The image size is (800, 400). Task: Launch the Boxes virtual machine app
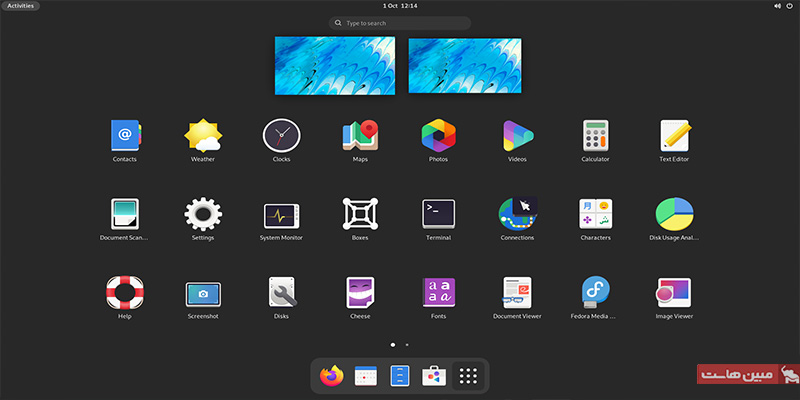360,213
